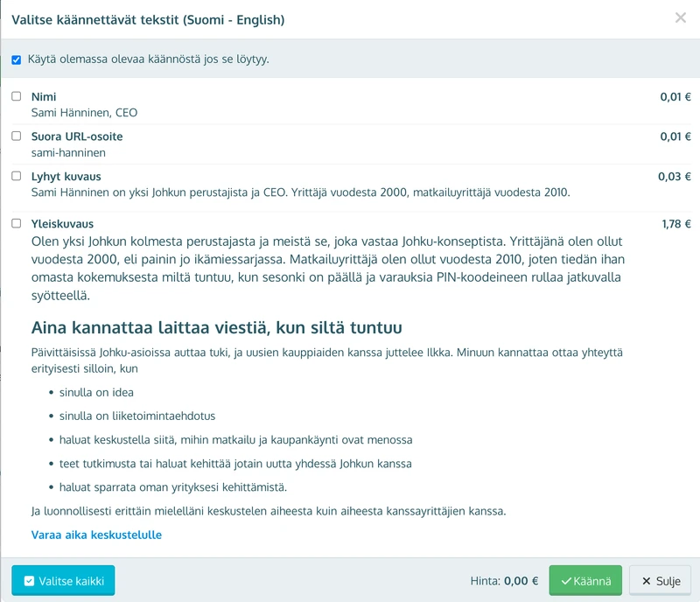The width and height of the screenshot is (700, 602).
Task: Click the 'sinulla on liiketoimintaehdotus' bullet
Action: click(137, 416)
